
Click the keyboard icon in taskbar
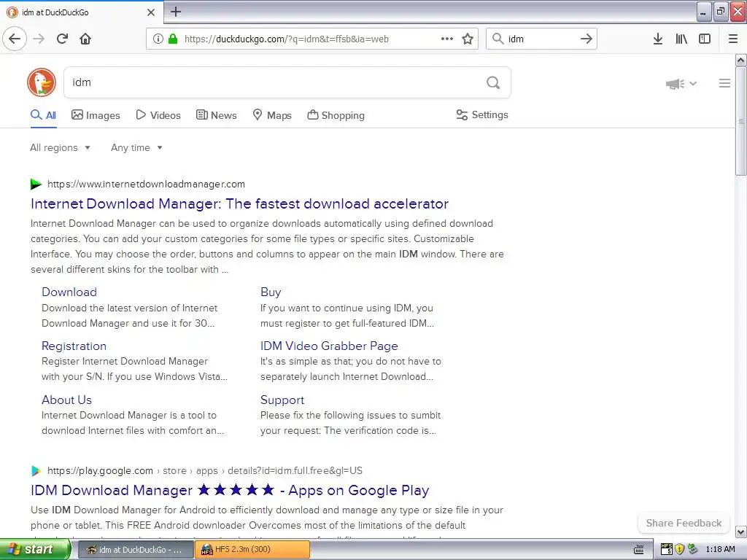coord(639,550)
